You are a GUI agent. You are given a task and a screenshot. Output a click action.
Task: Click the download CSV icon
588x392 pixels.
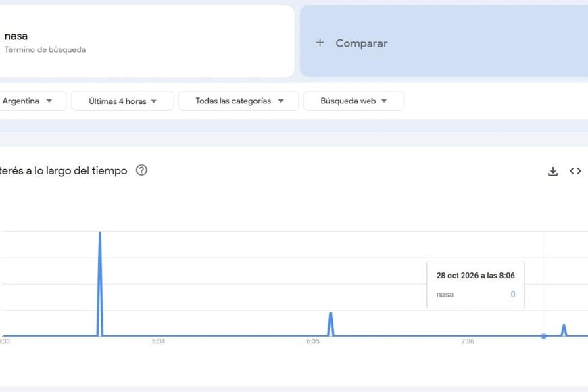point(552,172)
